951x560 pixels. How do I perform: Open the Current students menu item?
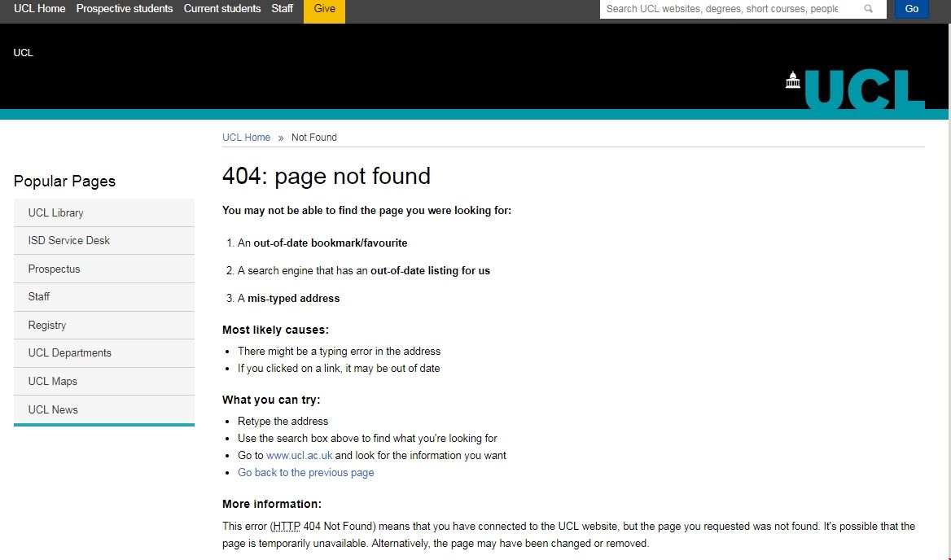coord(222,9)
